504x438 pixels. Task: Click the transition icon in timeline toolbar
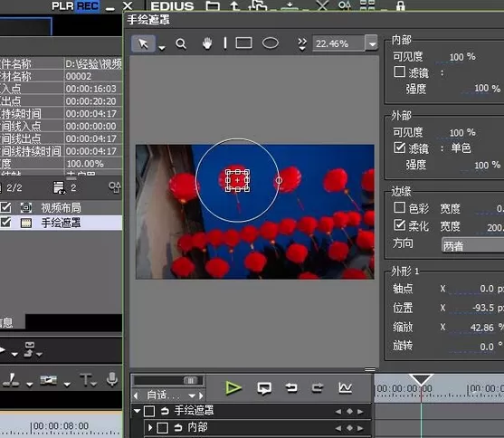pos(49,380)
